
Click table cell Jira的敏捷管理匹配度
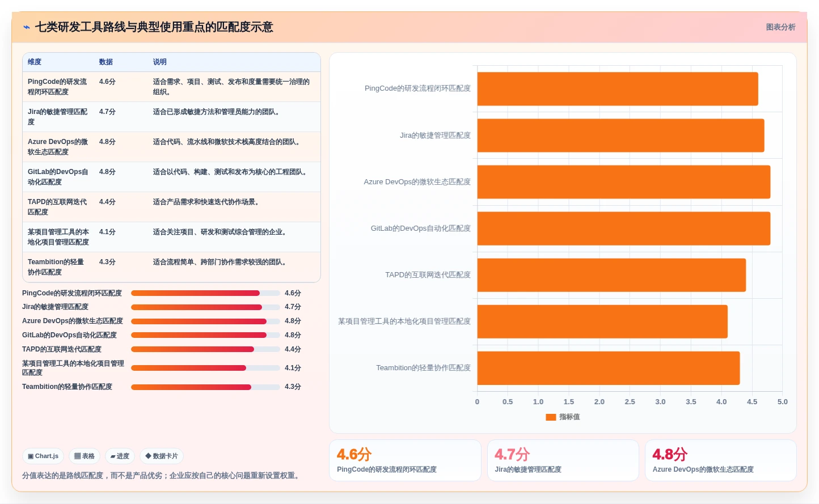click(58, 117)
